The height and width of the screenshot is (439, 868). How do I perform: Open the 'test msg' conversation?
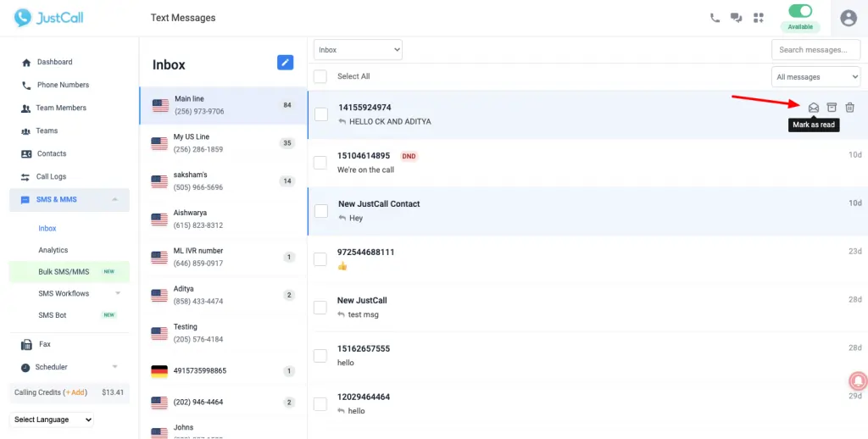click(587, 308)
